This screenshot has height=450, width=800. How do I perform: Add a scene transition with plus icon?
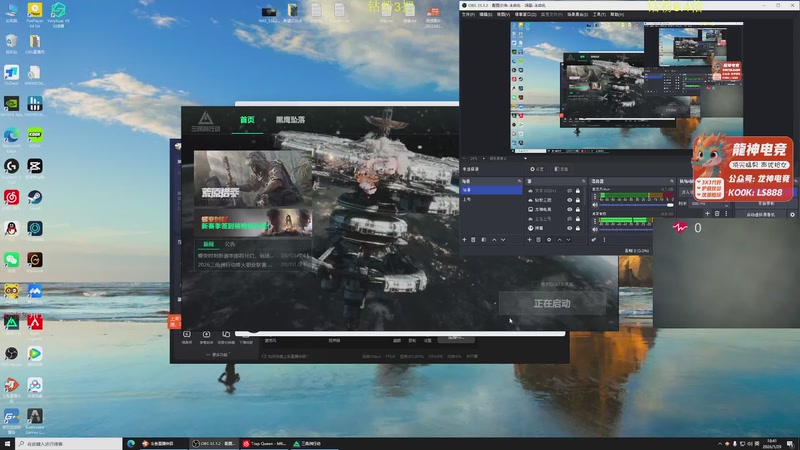pos(708,214)
